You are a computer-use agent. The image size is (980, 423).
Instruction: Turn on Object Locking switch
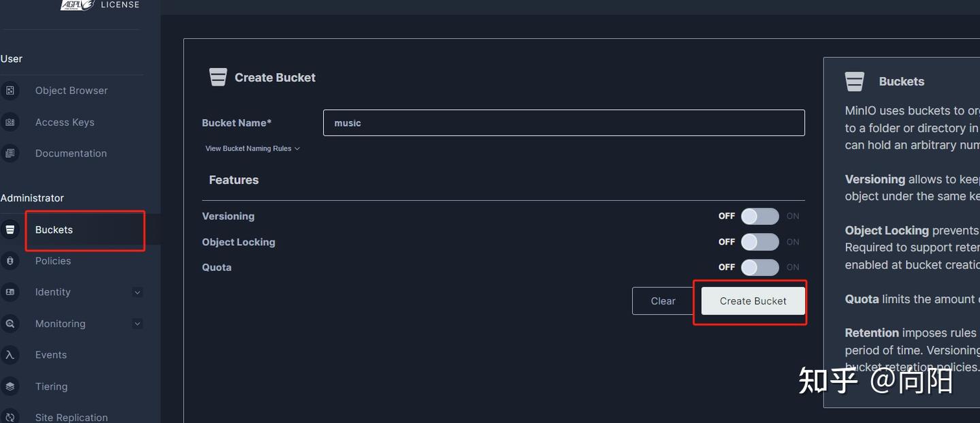coord(759,242)
